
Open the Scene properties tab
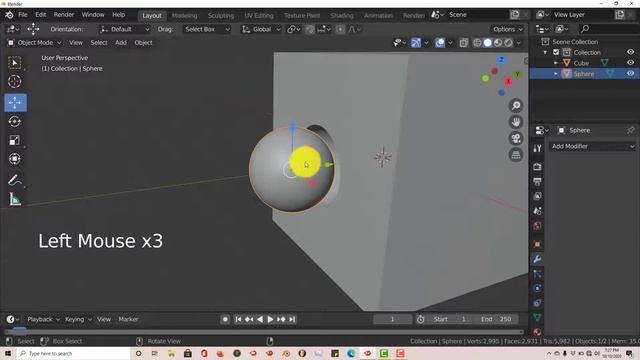[537, 211]
